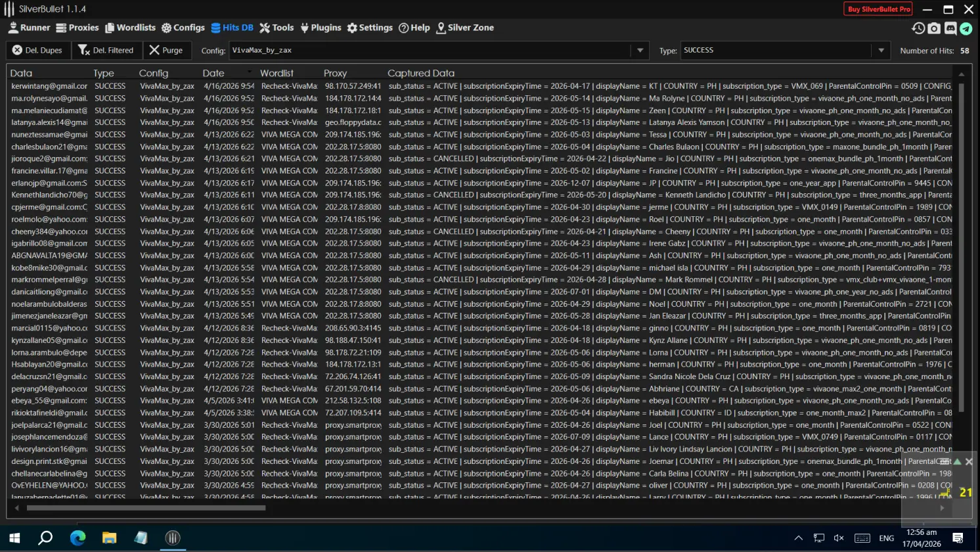Click the Purge button

point(166,50)
